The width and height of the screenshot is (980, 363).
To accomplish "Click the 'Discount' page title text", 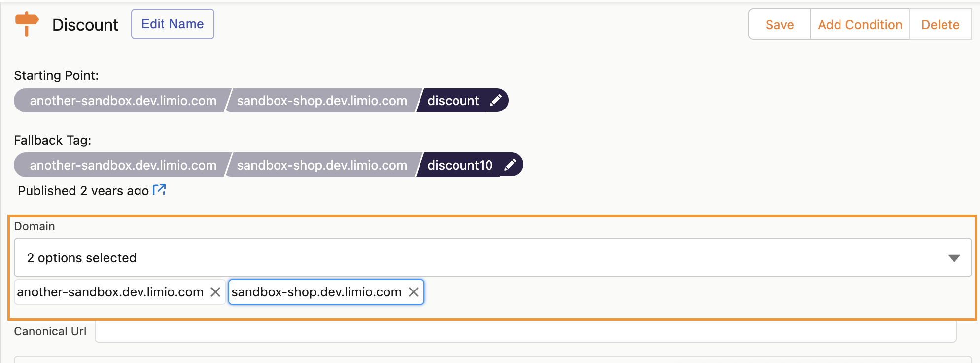I will (x=85, y=25).
